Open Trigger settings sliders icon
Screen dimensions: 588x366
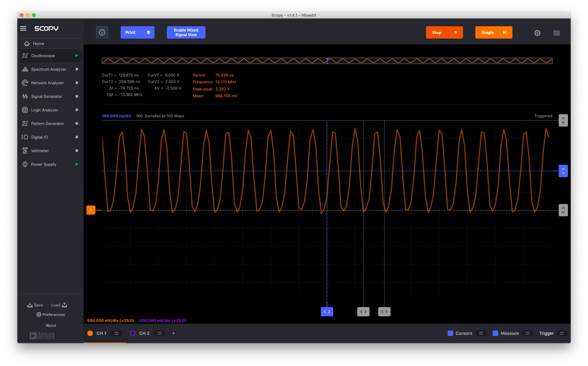pyautogui.click(x=562, y=333)
